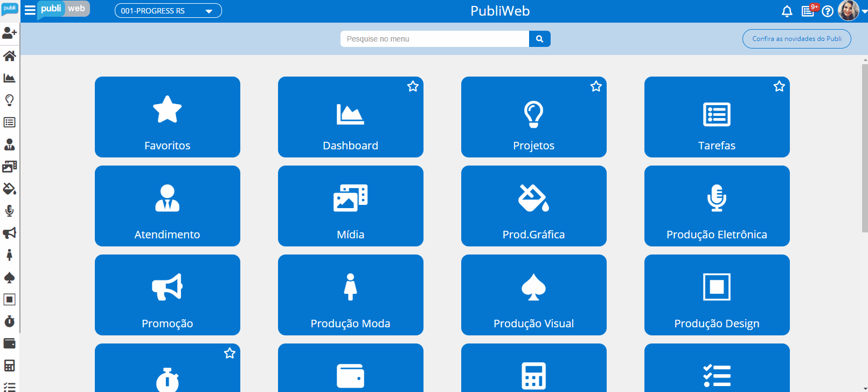Open the Produção Design tile
Screen dimensions: 868x392
pos(717,295)
